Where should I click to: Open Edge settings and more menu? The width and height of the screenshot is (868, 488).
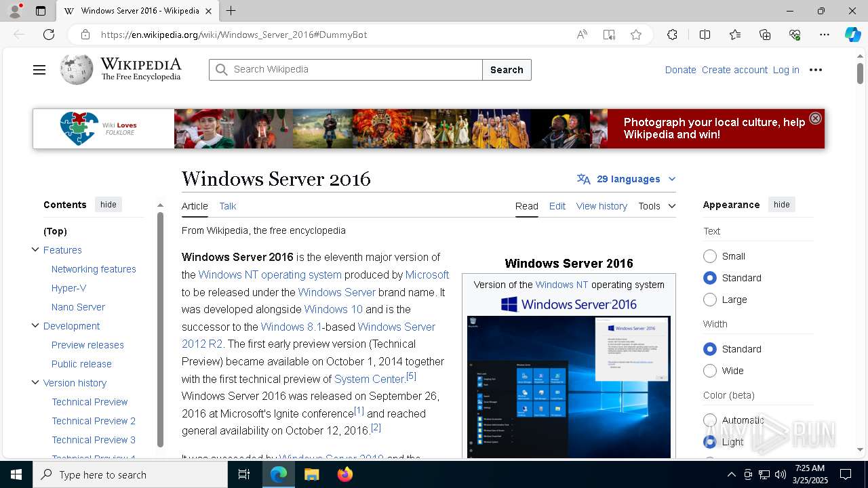click(825, 35)
